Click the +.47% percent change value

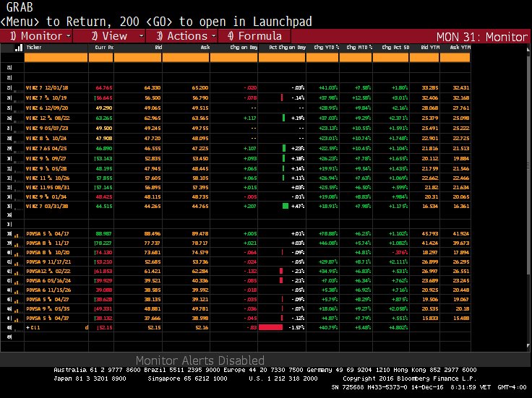(298, 206)
